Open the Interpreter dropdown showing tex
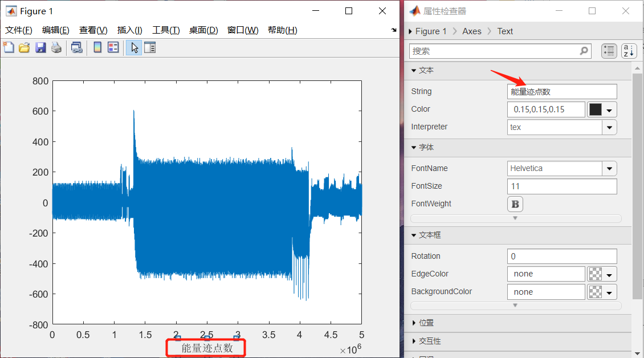This screenshot has width=644, height=358. (x=609, y=127)
